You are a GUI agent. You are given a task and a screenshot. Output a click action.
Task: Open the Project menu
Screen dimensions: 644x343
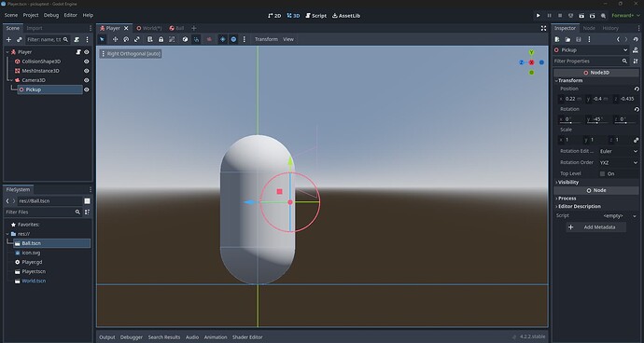(x=31, y=15)
